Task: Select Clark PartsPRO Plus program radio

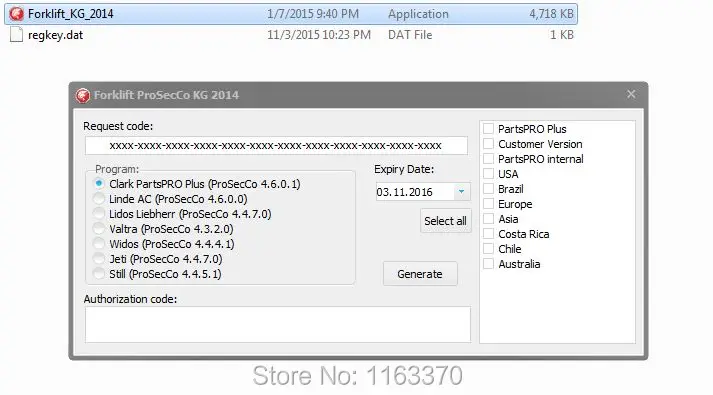Action: coord(99,184)
